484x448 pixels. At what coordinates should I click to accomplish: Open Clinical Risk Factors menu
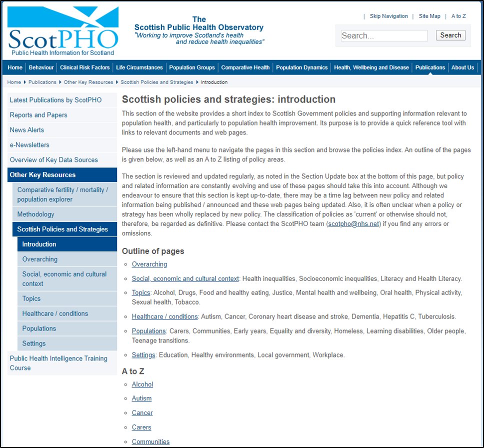click(85, 67)
